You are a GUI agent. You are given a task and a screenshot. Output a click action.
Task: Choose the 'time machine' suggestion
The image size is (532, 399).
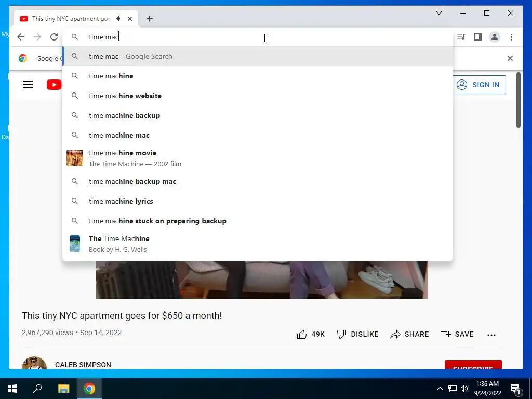click(258, 76)
